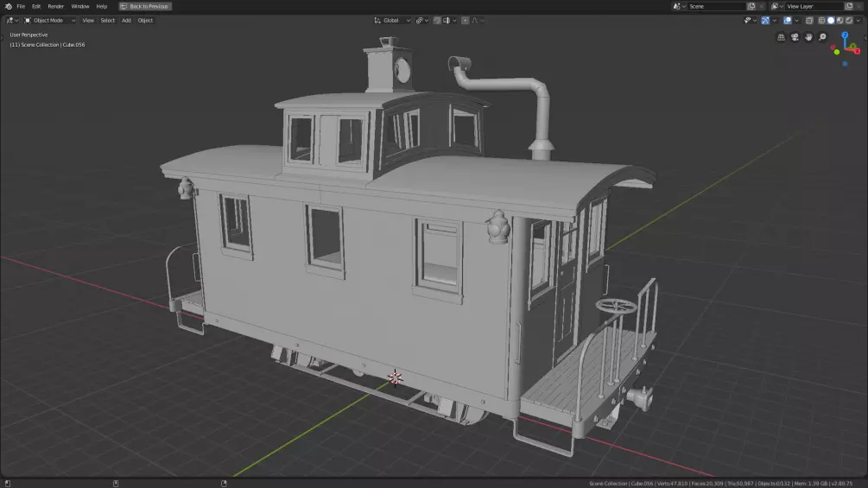This screenshot has width=868, height=488.
Task: Open the editor type selector
Action: click(12, 21)
